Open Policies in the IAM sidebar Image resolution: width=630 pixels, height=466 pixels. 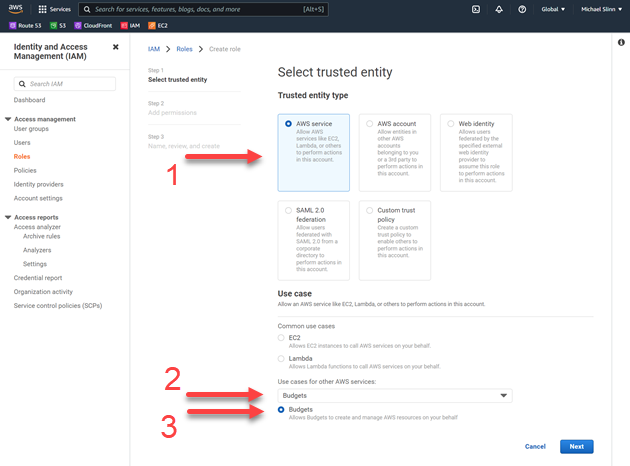point(25,170)
